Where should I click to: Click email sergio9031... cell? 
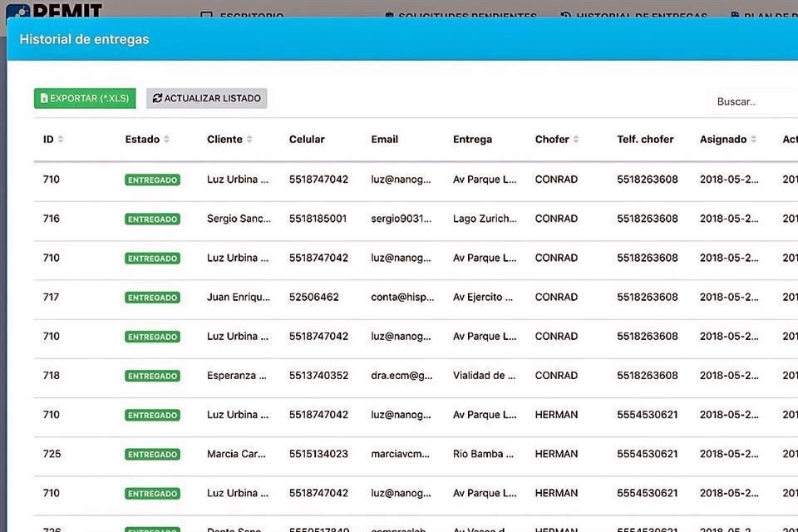[401, 219]
